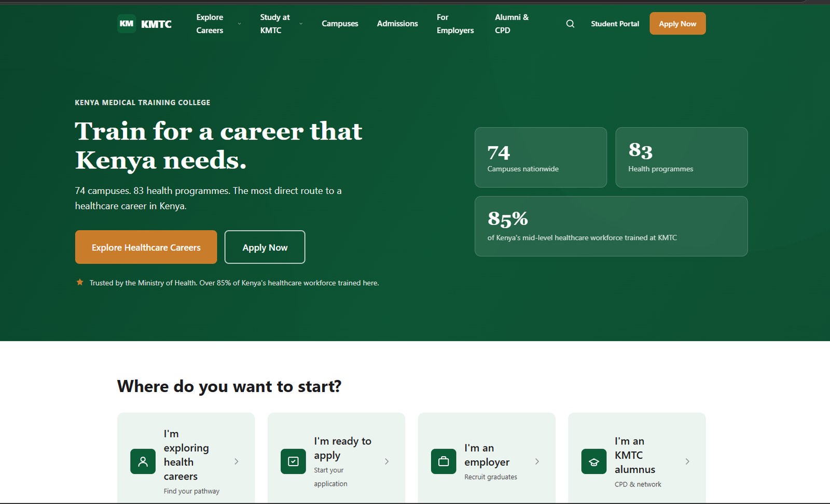Click the orange Apply Now header button

677,24
